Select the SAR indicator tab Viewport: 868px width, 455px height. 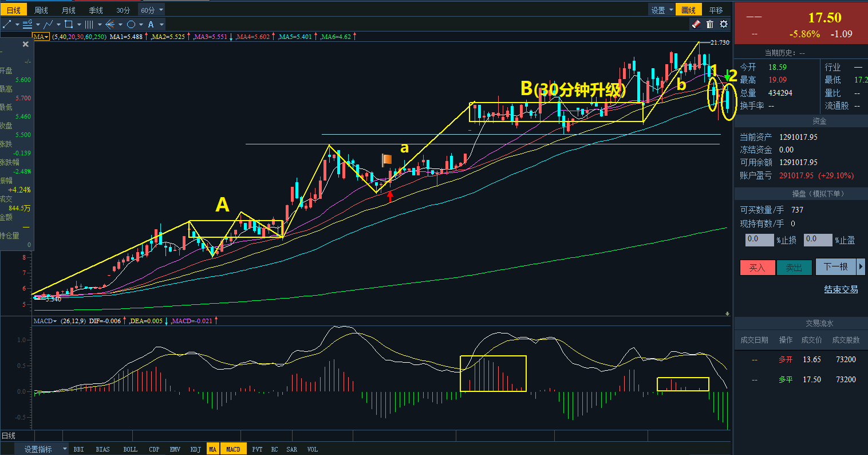(x=292, y=449)
